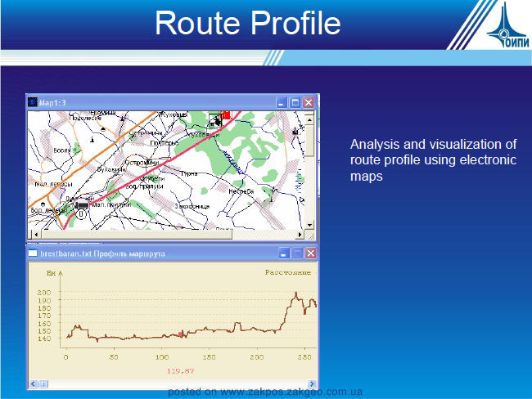Click map vertical scrollbar down arrow

click(x=309, y=225)
